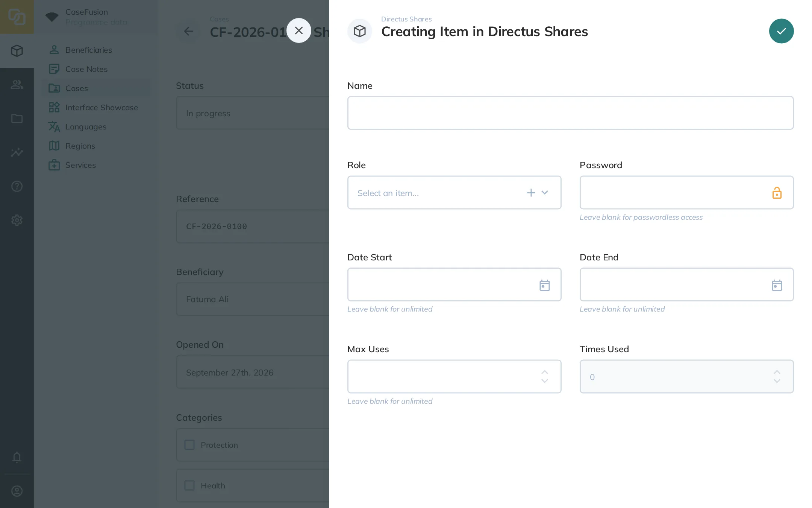Save the share with the checkmark button
812x508 pixels.
[x=781, y=31]
